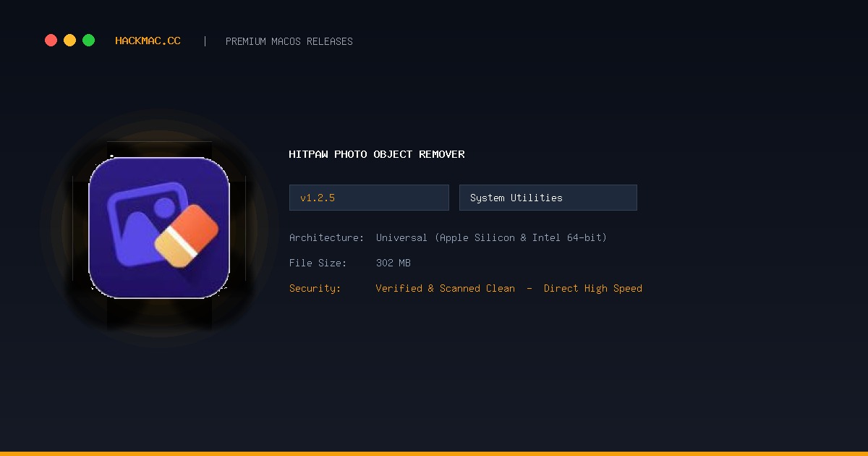Screen dimensions: 868x456
Task: Click the HitPaw Photo Object Remover app icon
Action: pyautogui.click(x=159, y=228)
